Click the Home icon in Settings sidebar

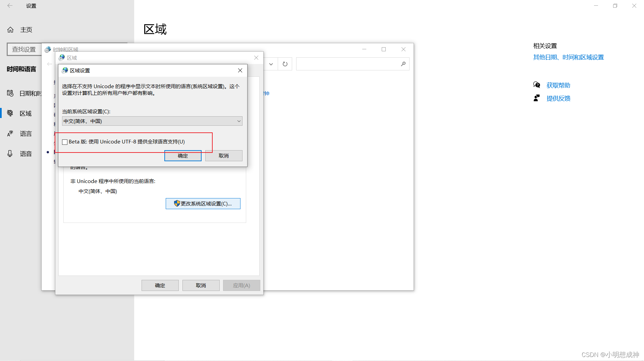tap(10, 30)
